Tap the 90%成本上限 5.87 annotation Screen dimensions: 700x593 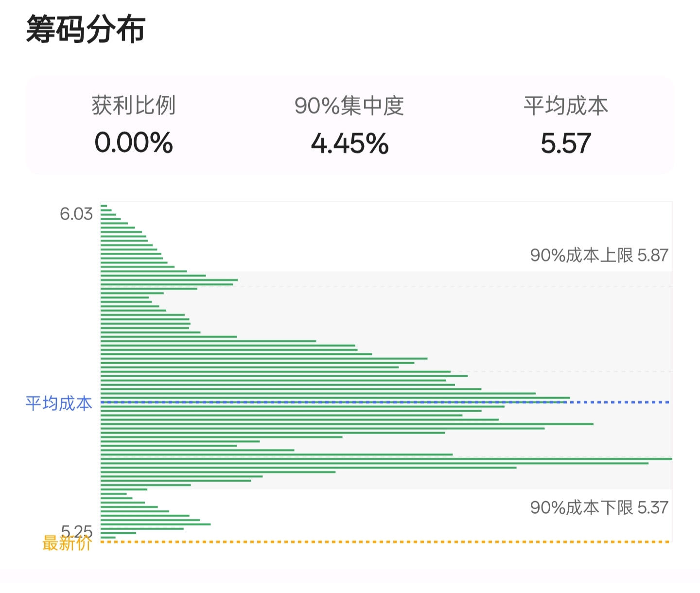point(599,255)
